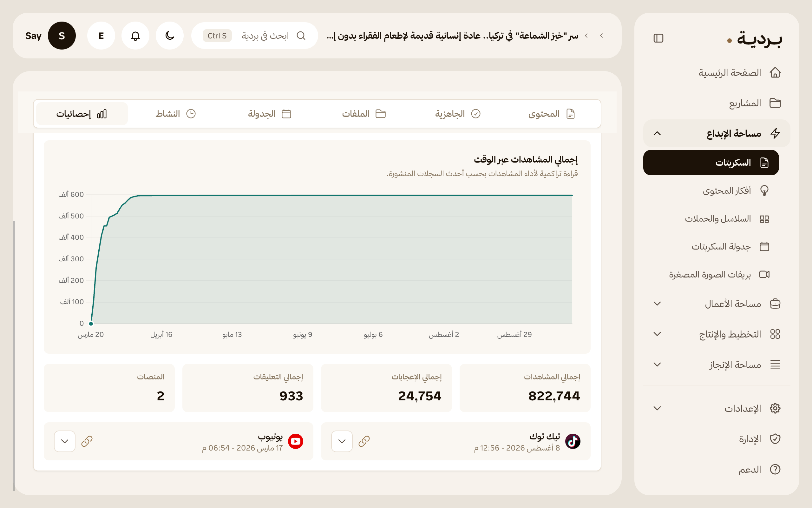Collapse the sidebar panel icon
This screenshot has height=508, width=812.
tap(658, 38)
